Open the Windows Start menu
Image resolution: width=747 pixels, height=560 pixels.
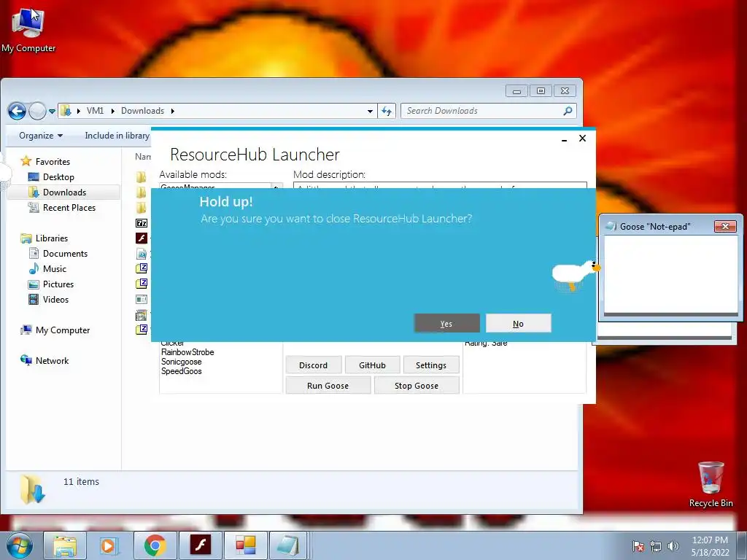20,545
